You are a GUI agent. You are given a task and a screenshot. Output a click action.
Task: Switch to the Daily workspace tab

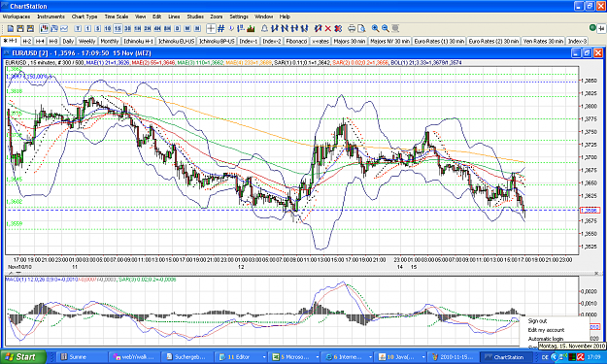tap(68, 41)
